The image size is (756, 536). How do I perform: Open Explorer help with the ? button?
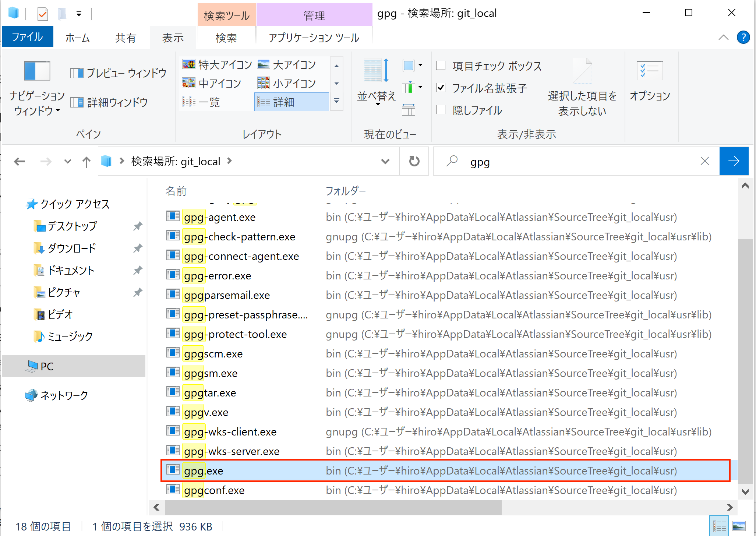click(743, 37)
